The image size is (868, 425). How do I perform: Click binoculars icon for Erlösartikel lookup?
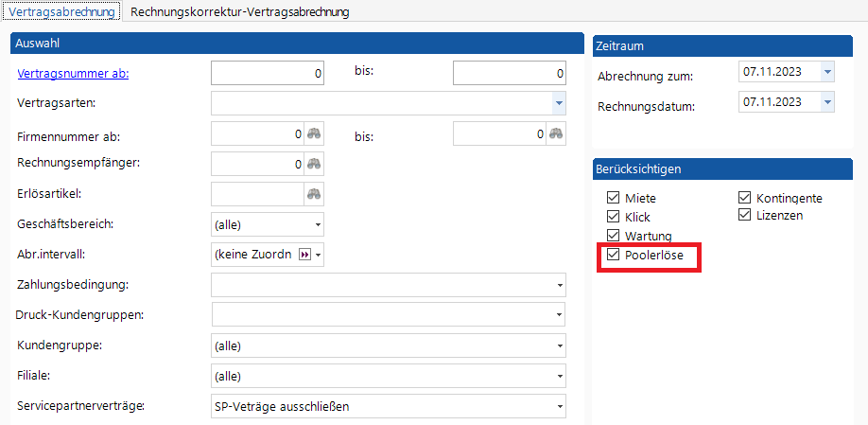coord(314,194)
